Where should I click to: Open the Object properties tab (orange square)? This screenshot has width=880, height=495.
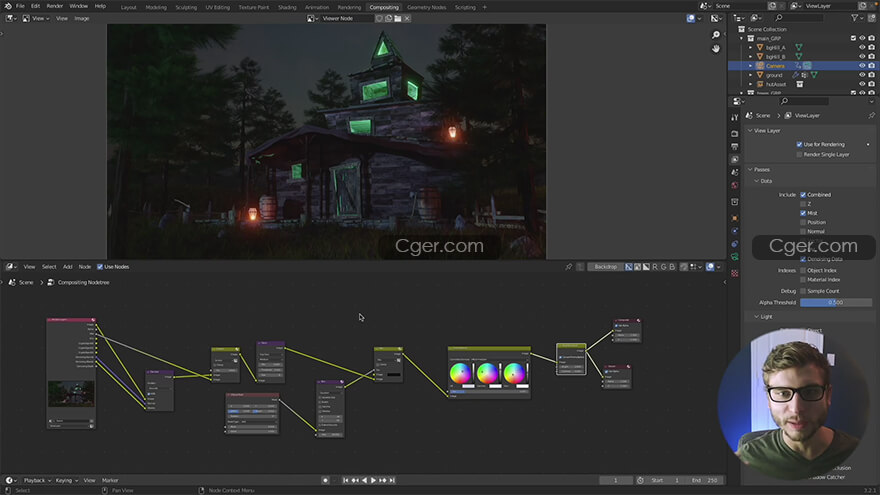pyautogui.click(x=735, y=218)
